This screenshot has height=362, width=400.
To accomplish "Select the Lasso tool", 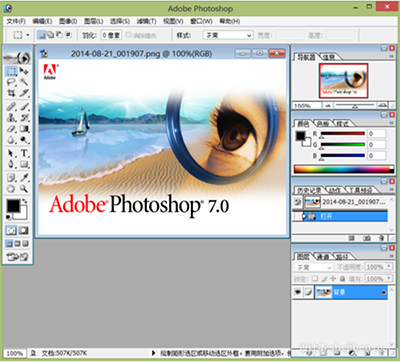I will (x=11, y=82).
